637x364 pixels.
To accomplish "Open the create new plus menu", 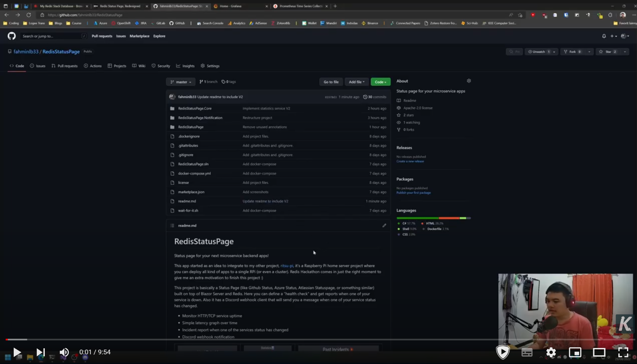I will 614,36.
